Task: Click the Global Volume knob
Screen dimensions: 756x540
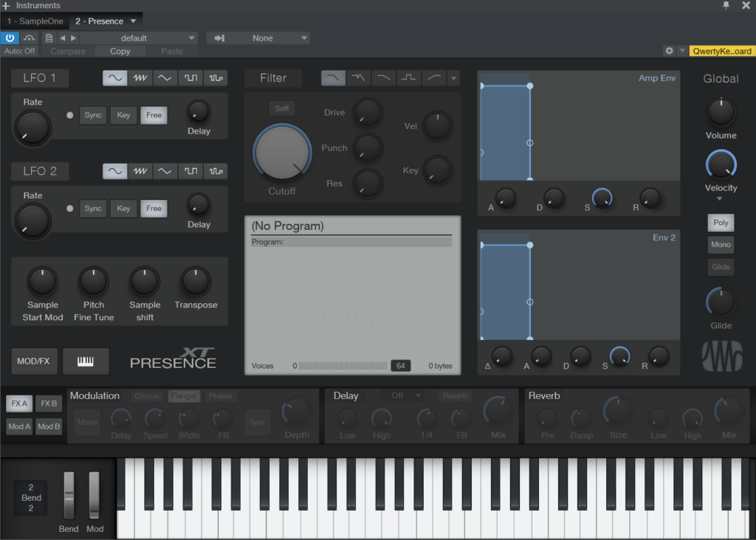Action: 721,111
